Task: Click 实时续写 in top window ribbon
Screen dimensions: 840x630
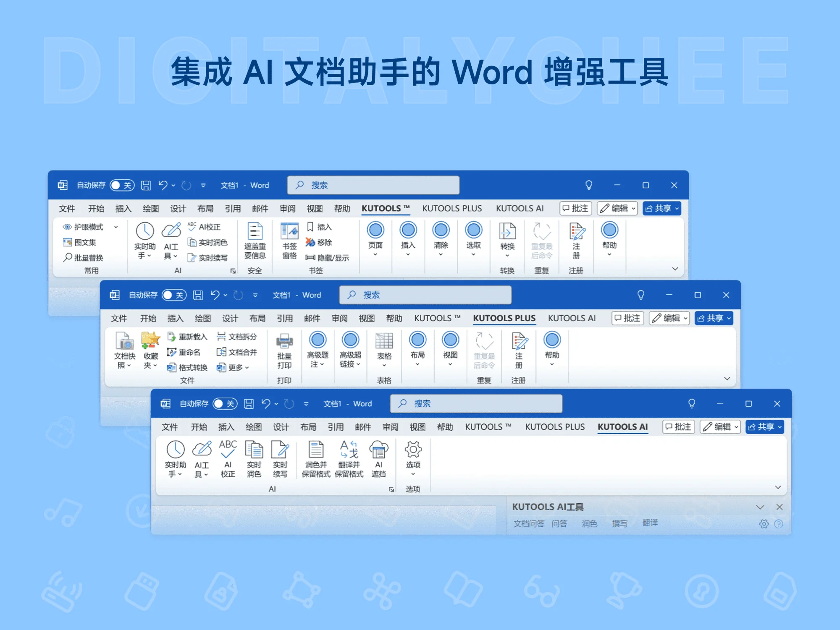Action: [207, 257]
